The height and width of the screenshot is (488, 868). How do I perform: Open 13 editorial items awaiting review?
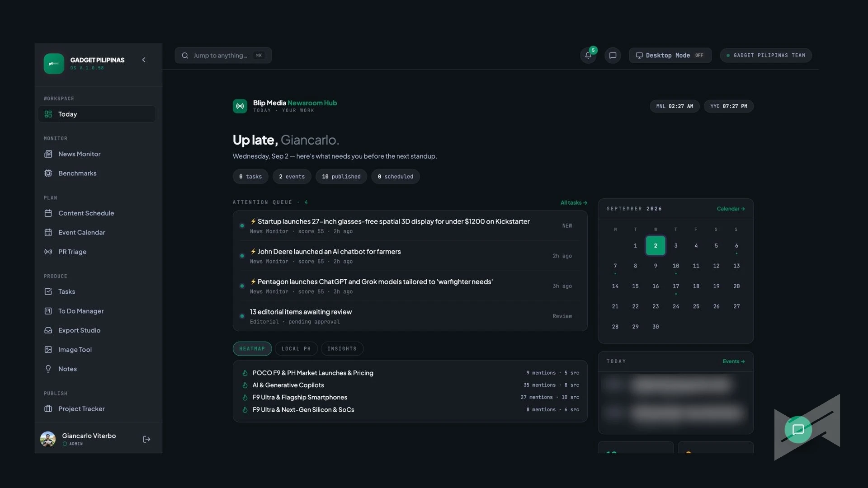point(410,316)
